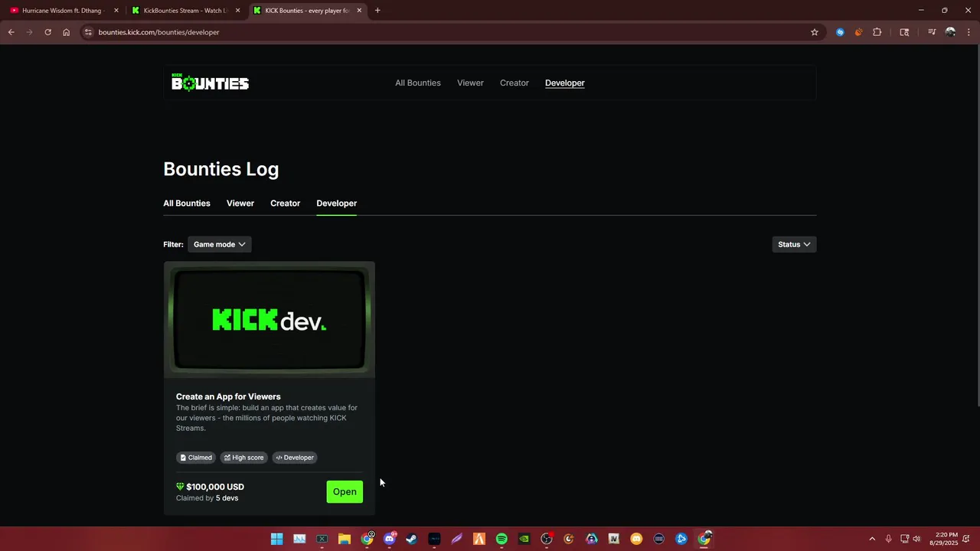The image size is (980, 551).
Task: Click the Developer tag on the card
Action: coord(295,458)
